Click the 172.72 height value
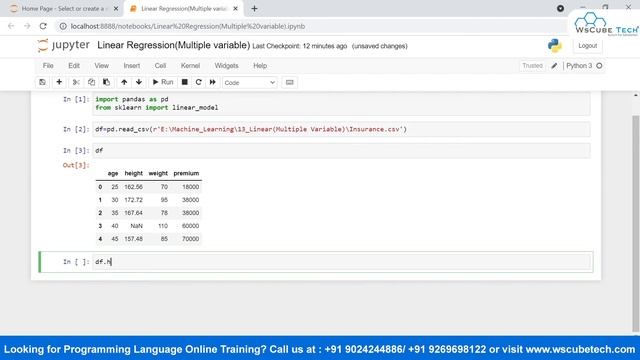The image size is (640, 360). tap(133, 200)
